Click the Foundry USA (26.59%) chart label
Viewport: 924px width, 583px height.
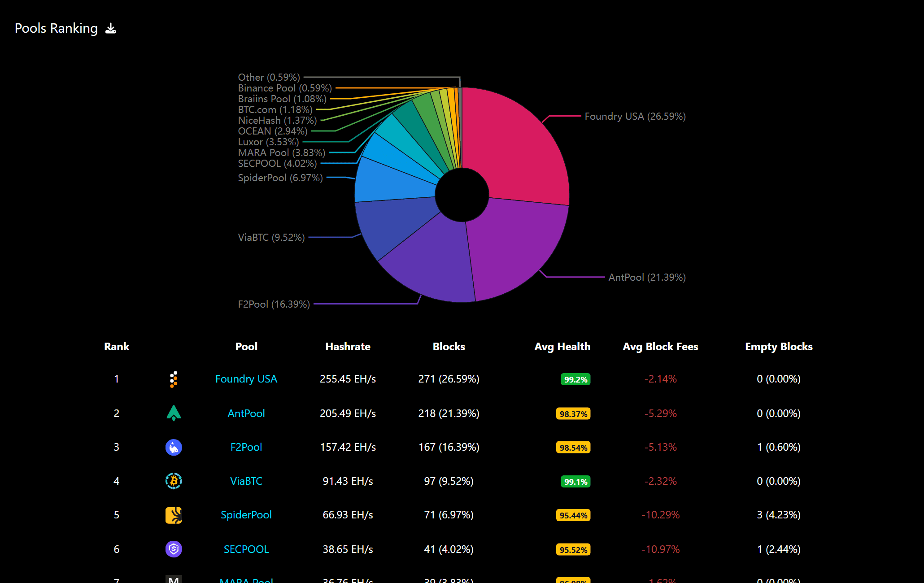(x=635, y=117)
